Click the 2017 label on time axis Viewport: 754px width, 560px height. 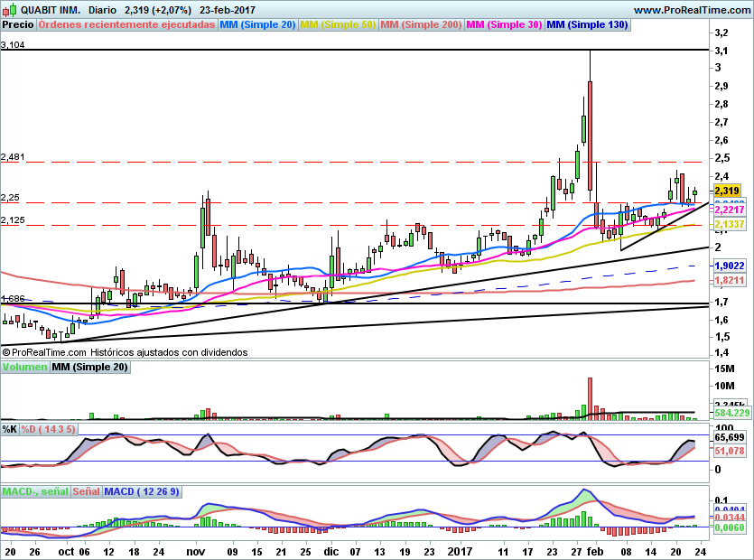coord(460,551)
